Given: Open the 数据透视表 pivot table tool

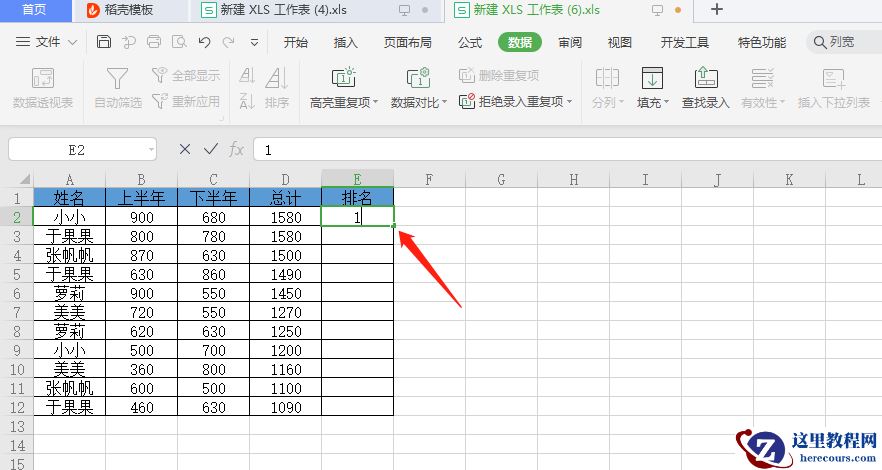Looking at the screenshot, I should coord(43,88).
